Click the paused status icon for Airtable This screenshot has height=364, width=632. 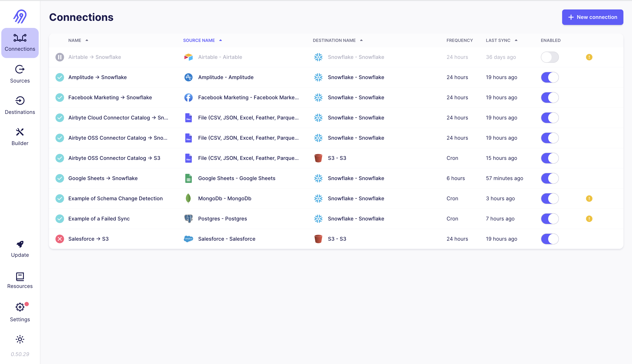click(60, 57)
